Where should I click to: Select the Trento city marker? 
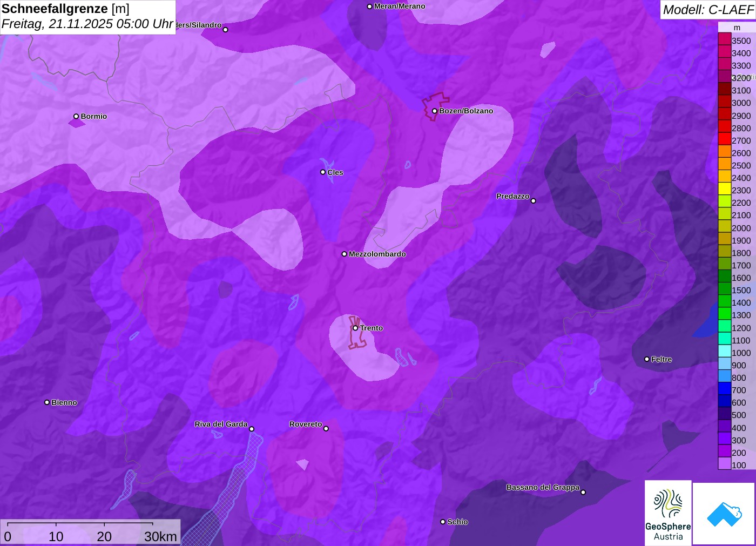pyautogui.click(x=355, y=328)
